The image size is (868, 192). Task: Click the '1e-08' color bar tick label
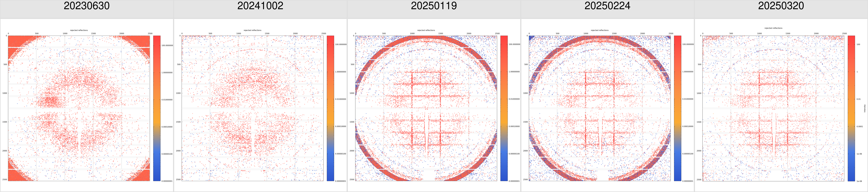(x=859, y=181)
